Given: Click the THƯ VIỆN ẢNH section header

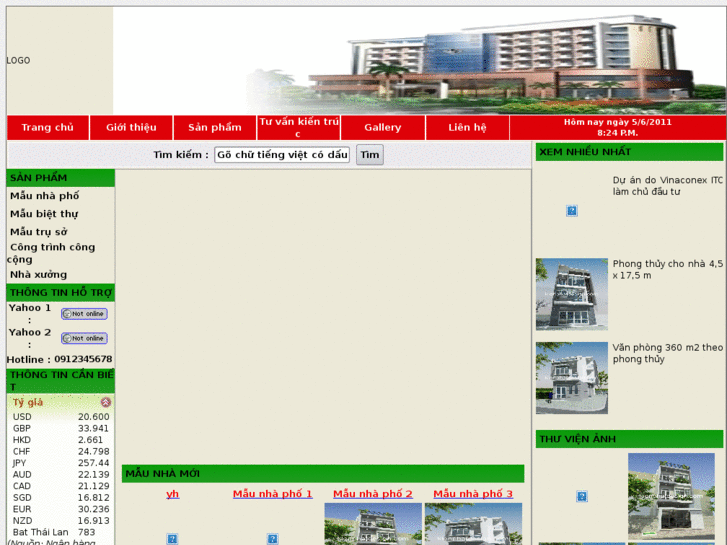Looking at the screenshot, I should tap(629, 439).
